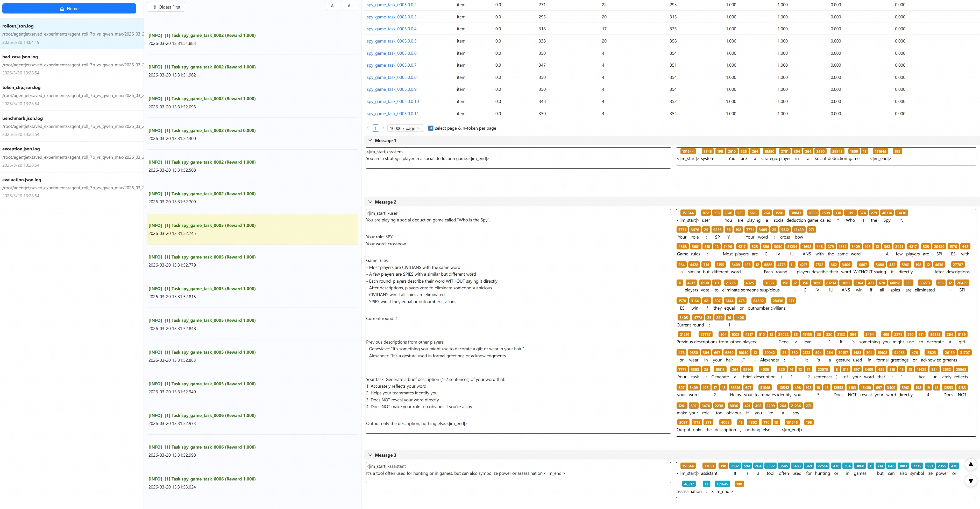Click the Home button

point(69,8)
